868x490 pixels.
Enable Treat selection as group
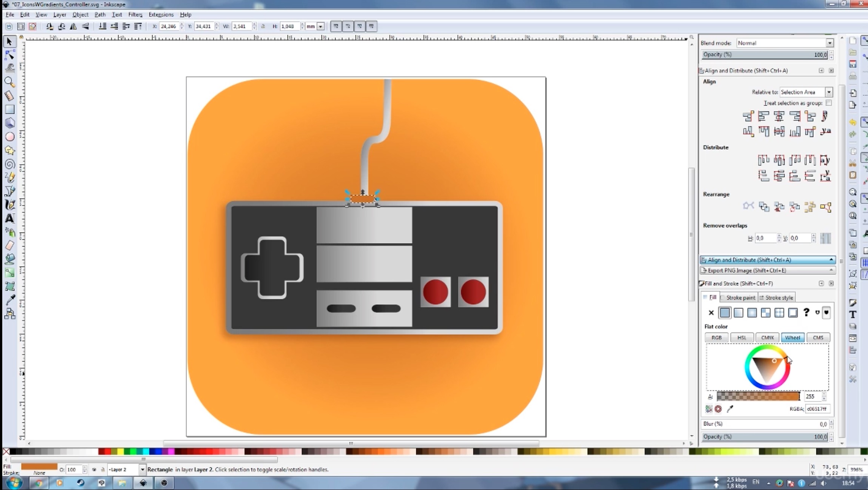[829, 103]
